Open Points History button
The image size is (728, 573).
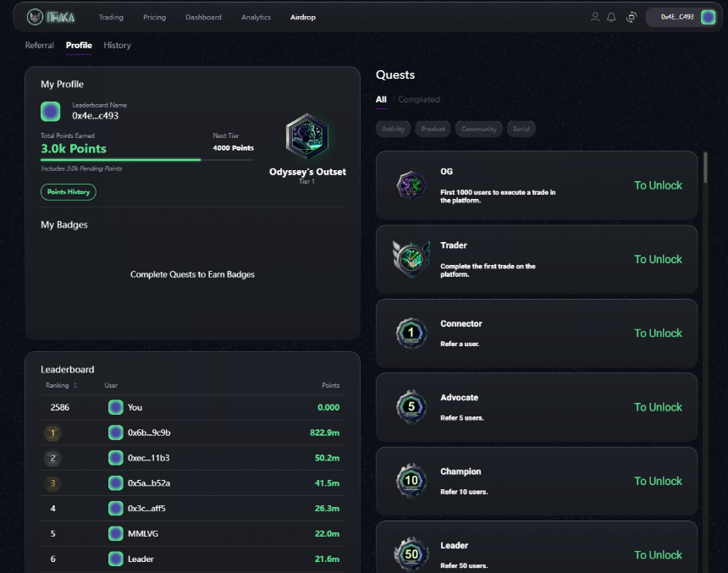pyautogui.click(x=69, y=192)
